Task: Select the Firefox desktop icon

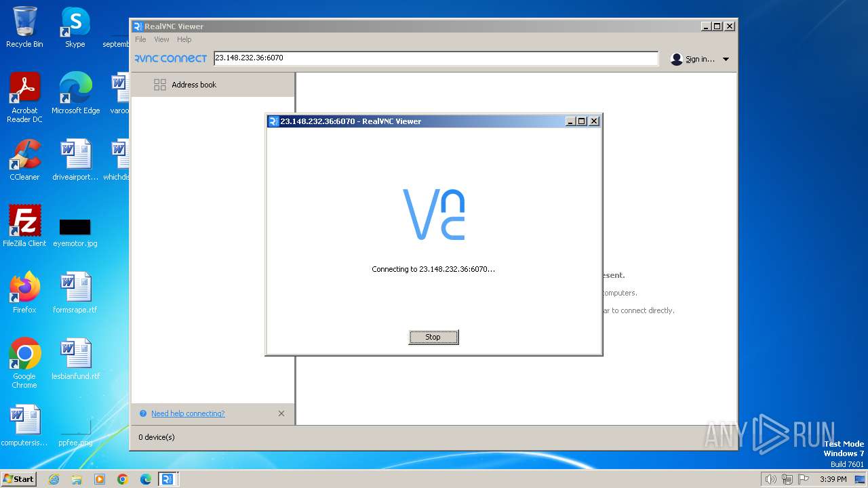Action: [x=24, y=293]
